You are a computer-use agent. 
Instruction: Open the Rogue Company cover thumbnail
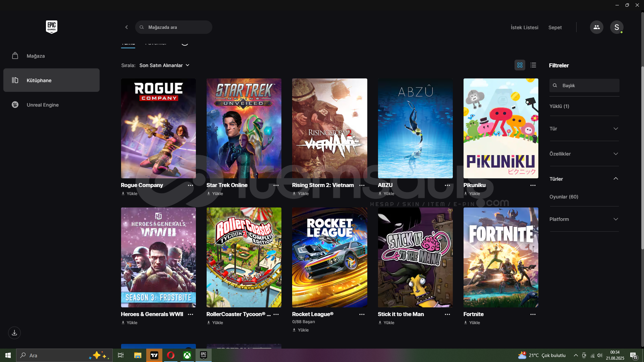[158, 128]
